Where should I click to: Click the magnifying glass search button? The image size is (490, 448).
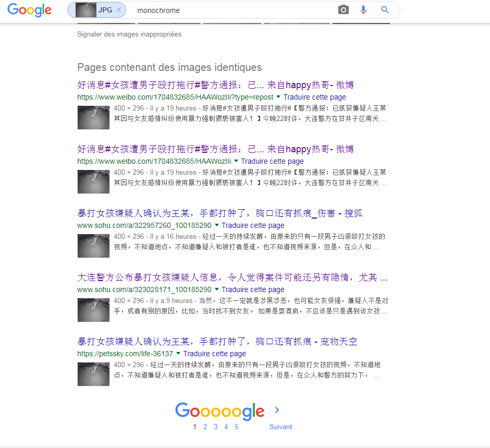click(x=385, y=10)
